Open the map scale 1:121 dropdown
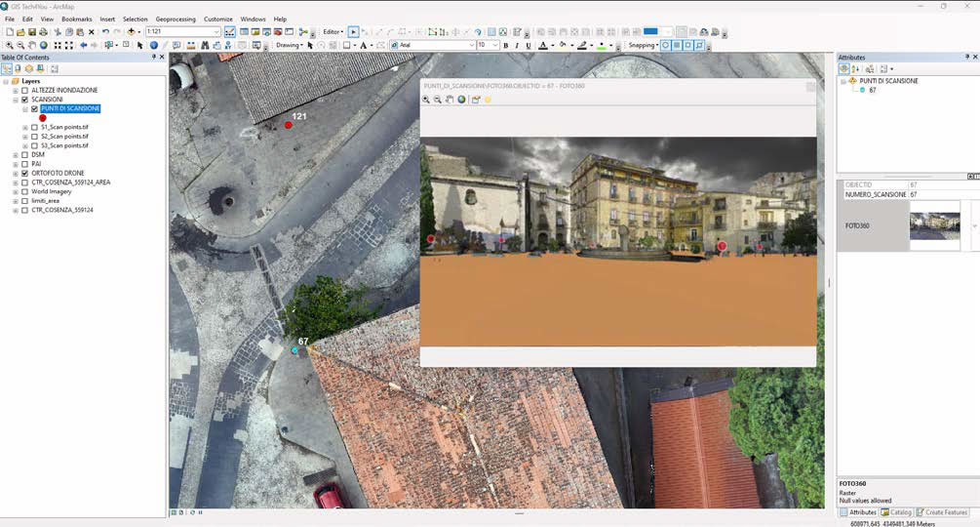This screenshot has height=527, width=980. [x=216, y=32]
